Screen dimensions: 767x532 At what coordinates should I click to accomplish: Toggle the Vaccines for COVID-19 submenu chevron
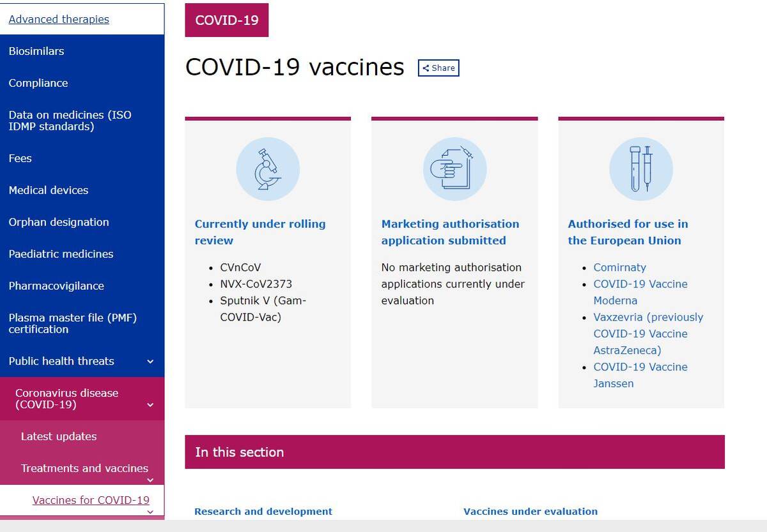(150, 511)
